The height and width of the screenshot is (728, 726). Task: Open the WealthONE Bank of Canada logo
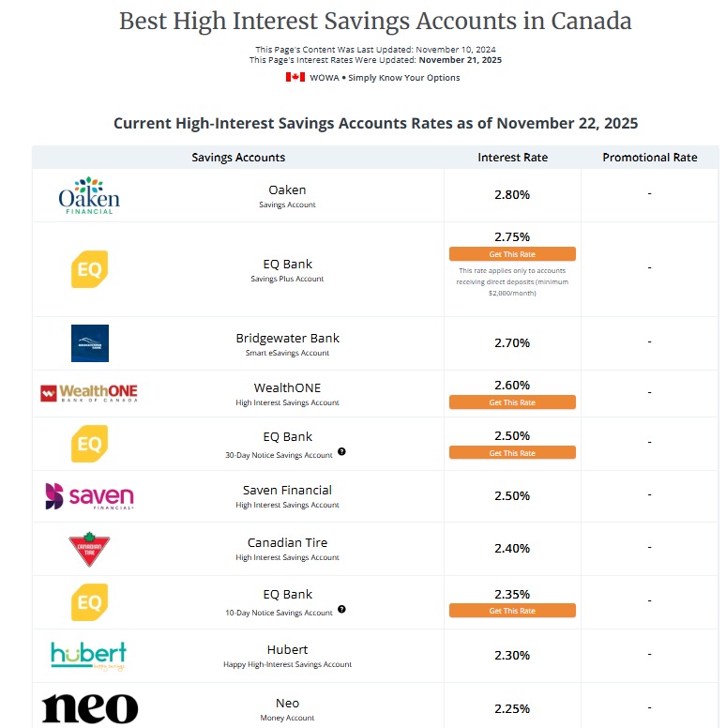coord(89,392)
